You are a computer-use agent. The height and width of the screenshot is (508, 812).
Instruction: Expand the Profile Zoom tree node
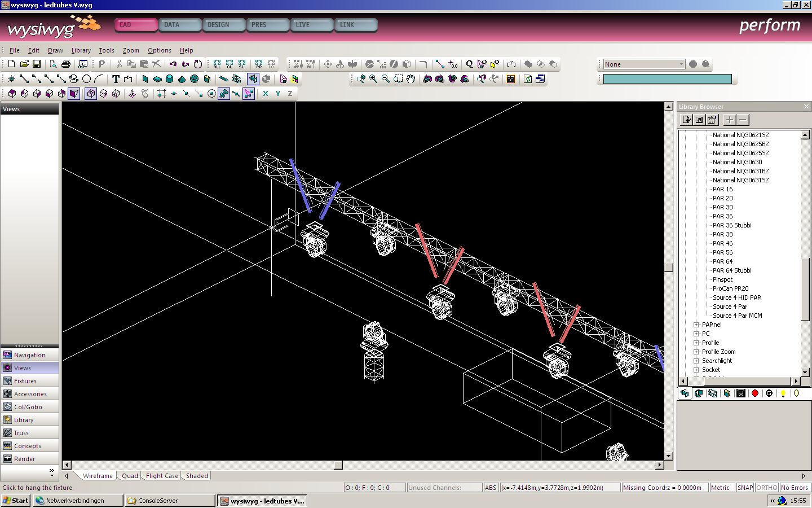pos(696,352)
